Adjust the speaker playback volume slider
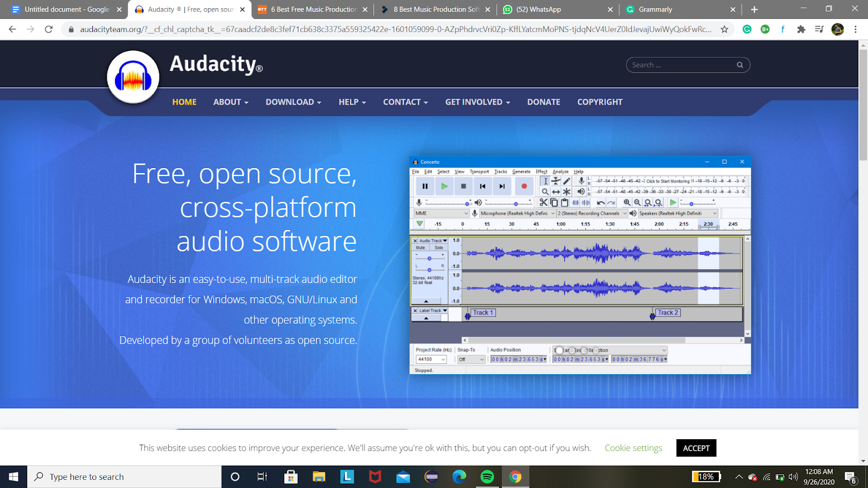 point(508,203)
